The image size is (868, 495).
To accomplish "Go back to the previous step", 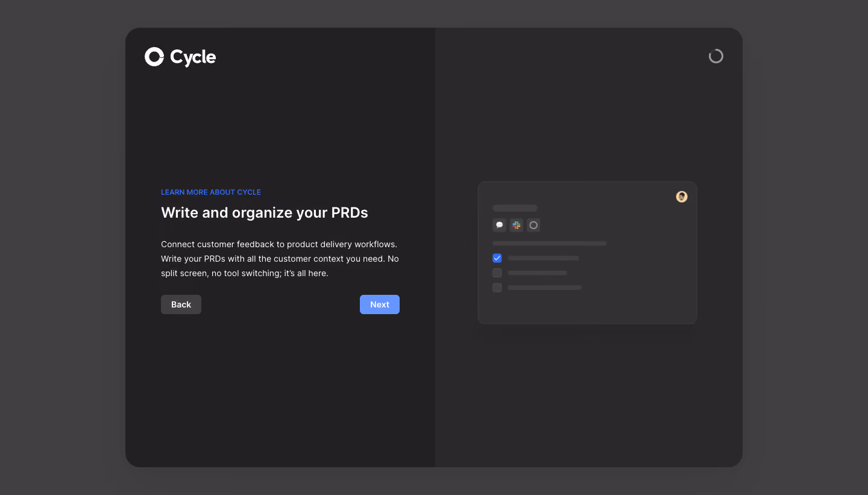I will coord(181,304).
